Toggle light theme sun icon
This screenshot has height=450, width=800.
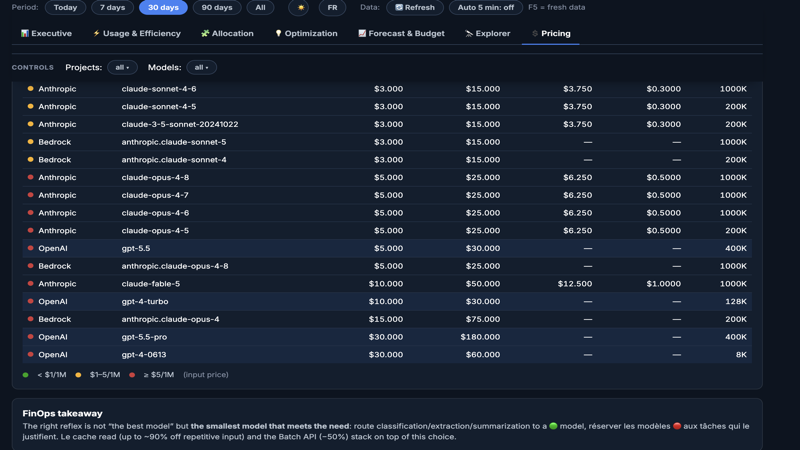click(x=301, y=8)
